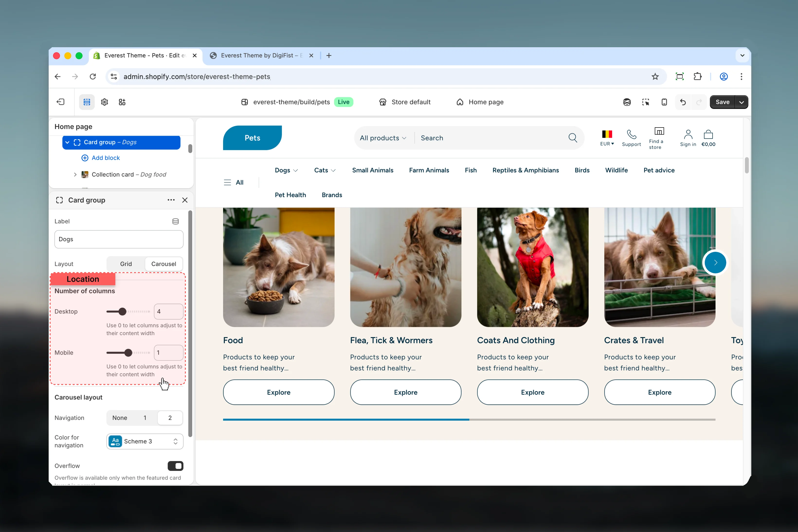Open Small Animals menu item

[372, 170]
